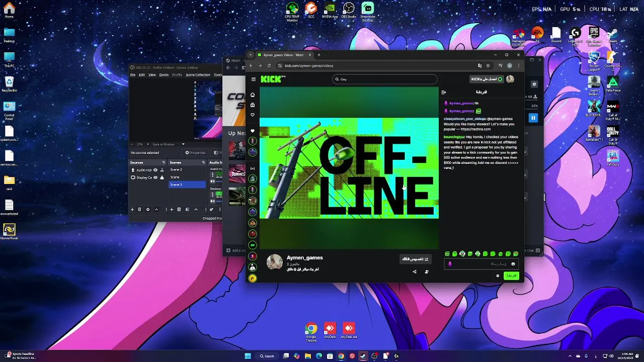Toggle the blue pause button in Steam window

point(533,118)
